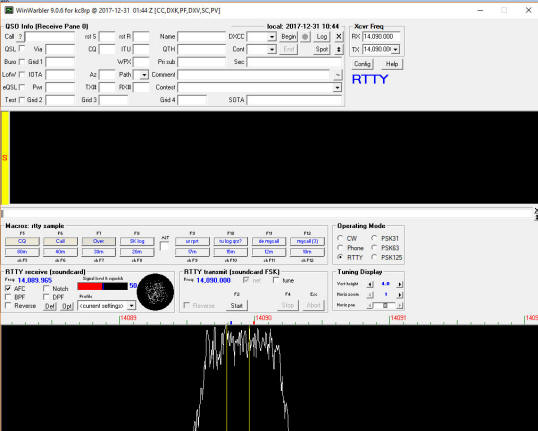Click the de mycall macro button
Screen dimensions: 538x431
(269, 241)
